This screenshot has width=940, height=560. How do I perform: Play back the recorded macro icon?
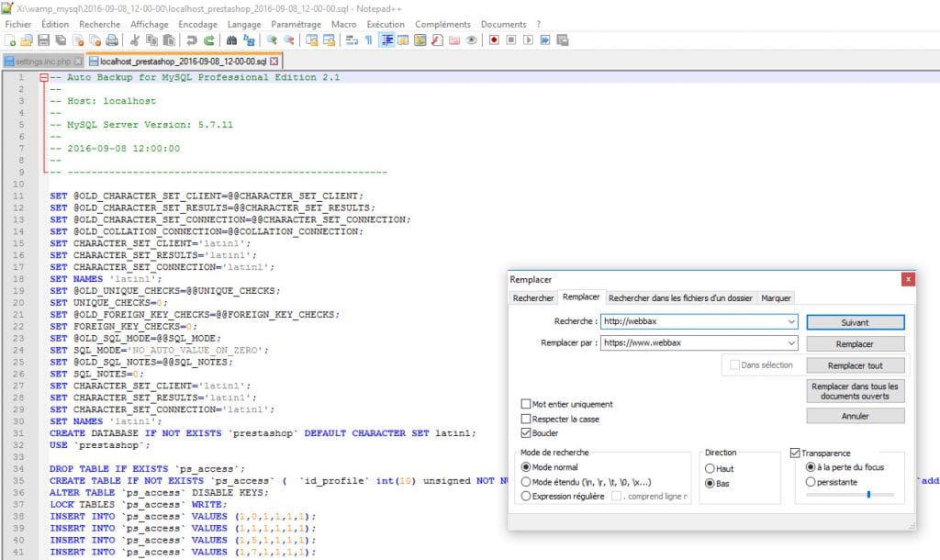[x=528, y=40]
